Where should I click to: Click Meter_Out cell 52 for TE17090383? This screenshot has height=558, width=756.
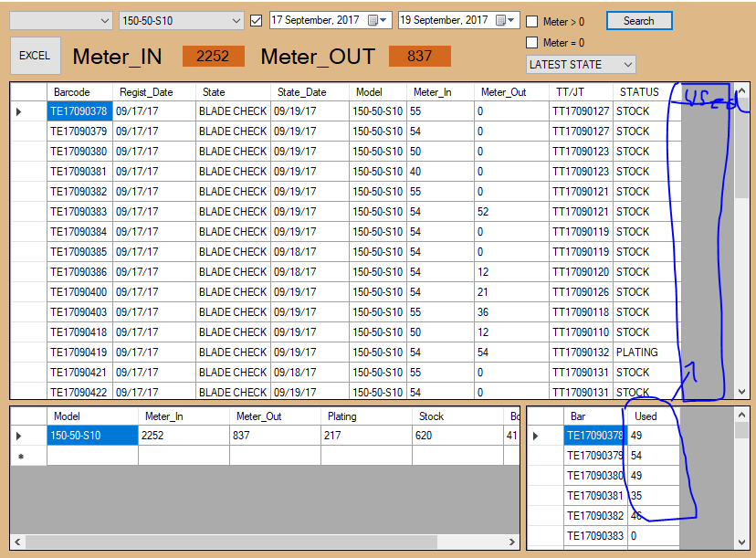[x=512, y=212]
